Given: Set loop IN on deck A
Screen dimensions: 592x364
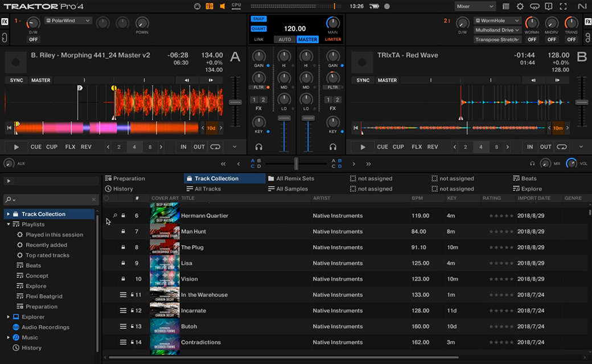Looking at the screenshot, I should (x=183, y=147).
